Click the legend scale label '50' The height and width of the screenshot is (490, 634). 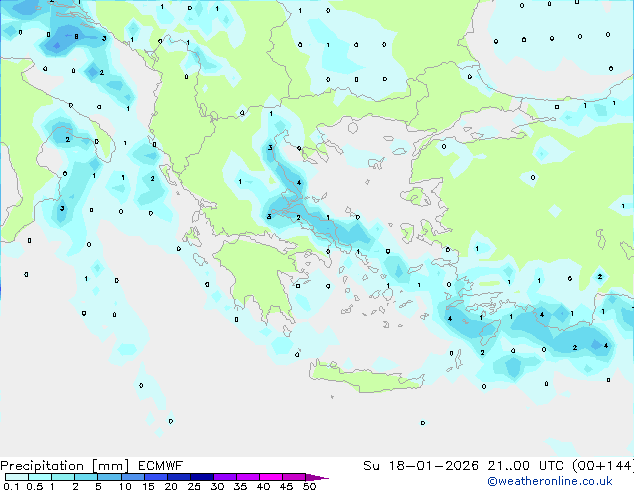(310, 486)
